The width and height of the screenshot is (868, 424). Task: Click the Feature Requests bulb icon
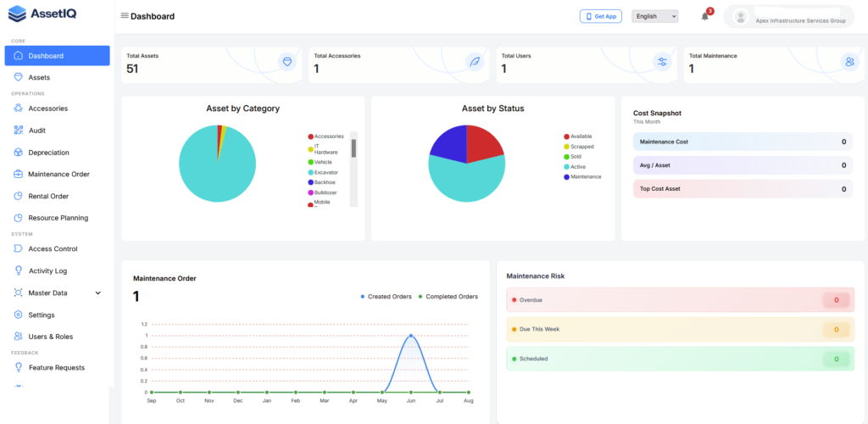19,367
